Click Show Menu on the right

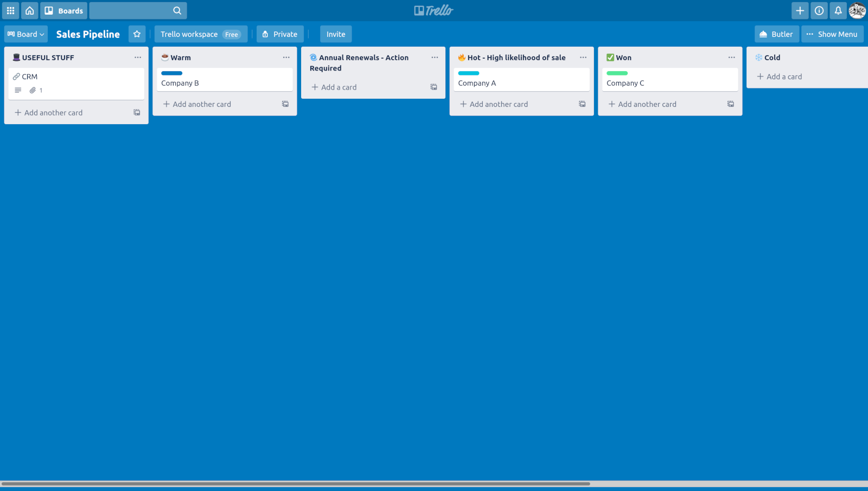(832, 34)
